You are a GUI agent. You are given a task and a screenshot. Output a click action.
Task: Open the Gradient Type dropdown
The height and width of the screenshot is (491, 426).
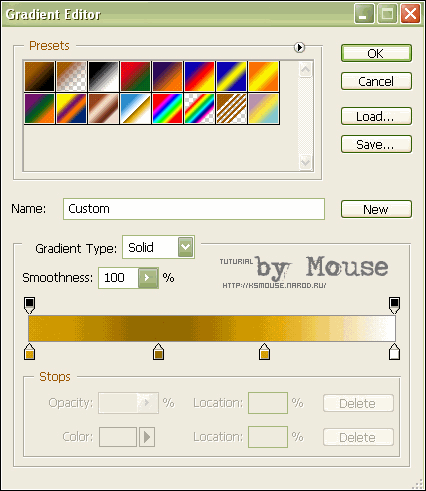(185, 247)
